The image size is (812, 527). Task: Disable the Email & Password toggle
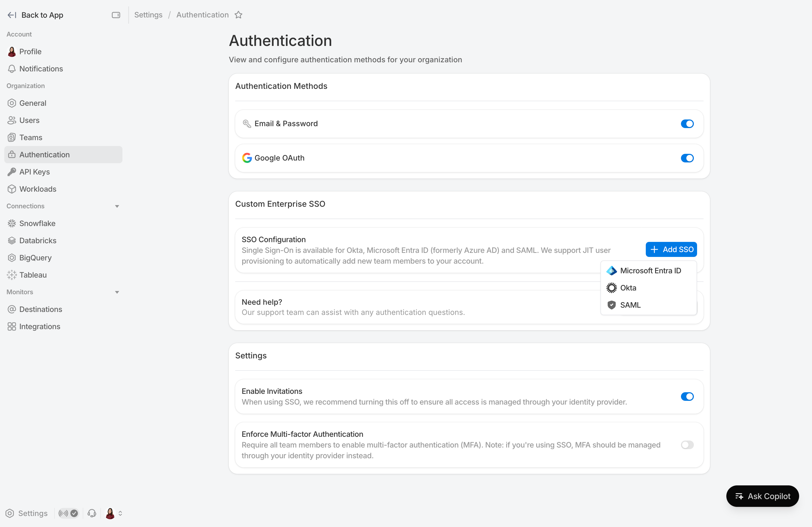687,124
